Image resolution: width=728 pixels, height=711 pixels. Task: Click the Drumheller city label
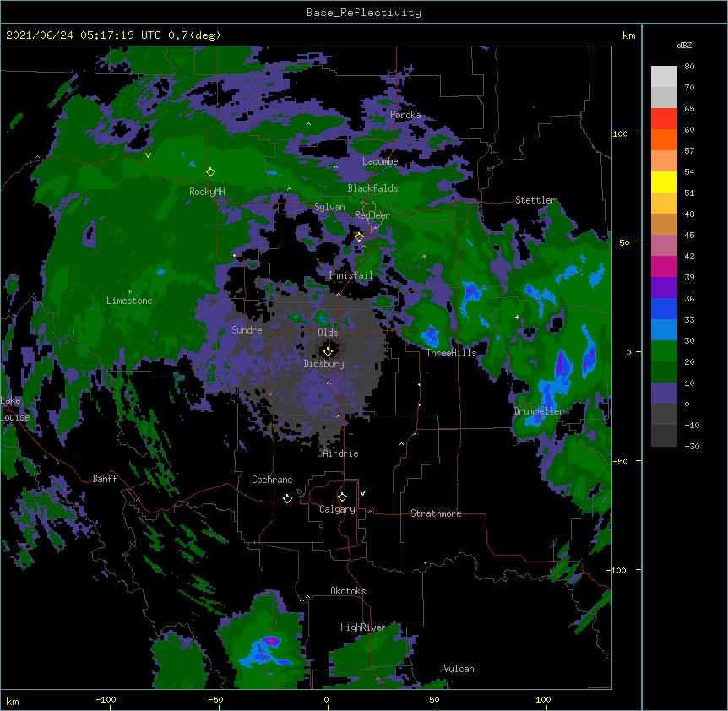539,411
